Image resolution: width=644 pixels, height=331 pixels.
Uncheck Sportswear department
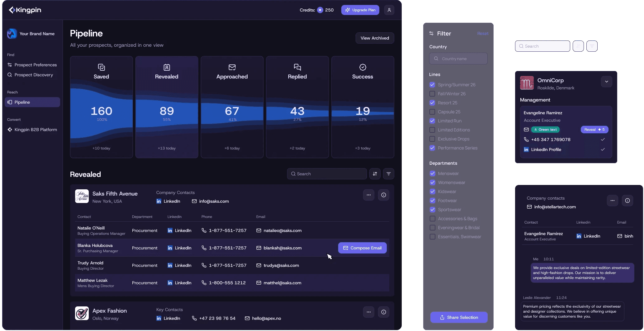433,210
